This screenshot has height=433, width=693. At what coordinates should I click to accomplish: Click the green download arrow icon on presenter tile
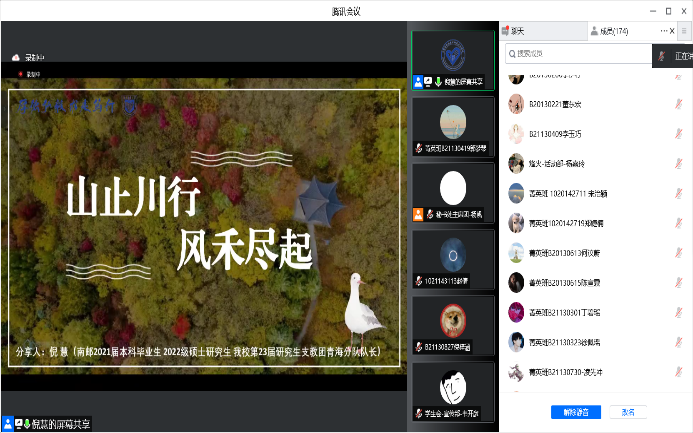(x=438, y=80)
